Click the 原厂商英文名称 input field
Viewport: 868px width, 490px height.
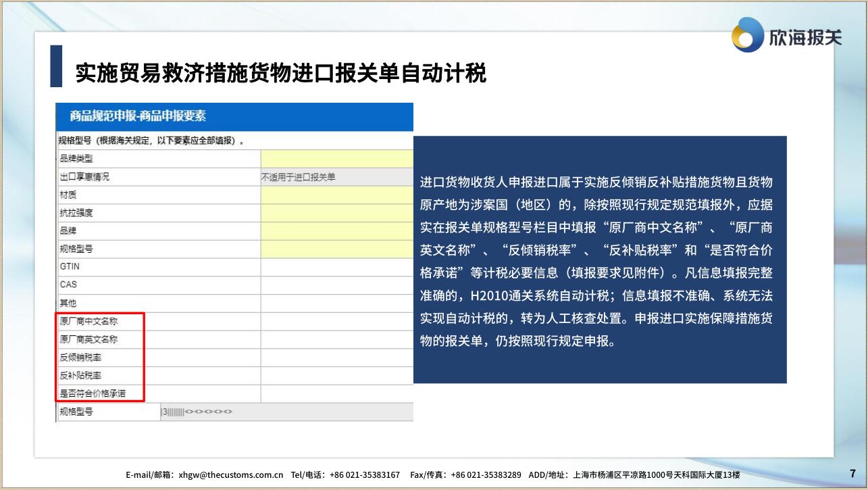[x=336, y=339]
